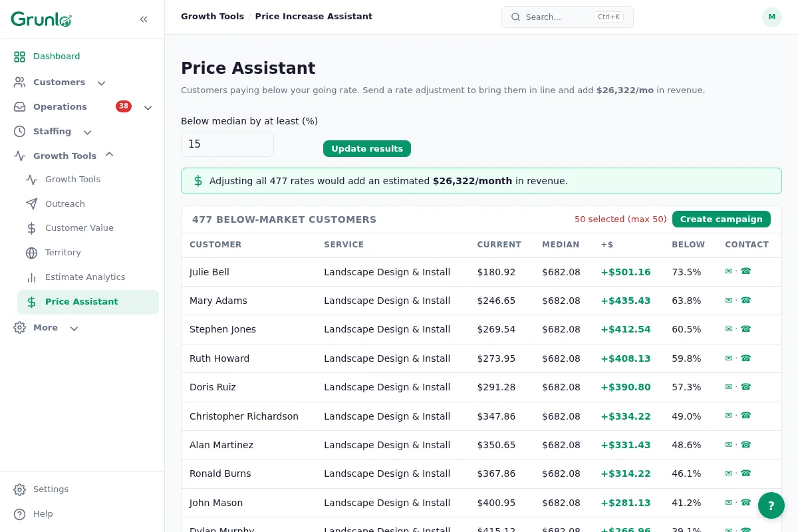The width and height of the screenshot is (798, 532).
Task: Click the Customers people icon
Action: tap(20, 82)
